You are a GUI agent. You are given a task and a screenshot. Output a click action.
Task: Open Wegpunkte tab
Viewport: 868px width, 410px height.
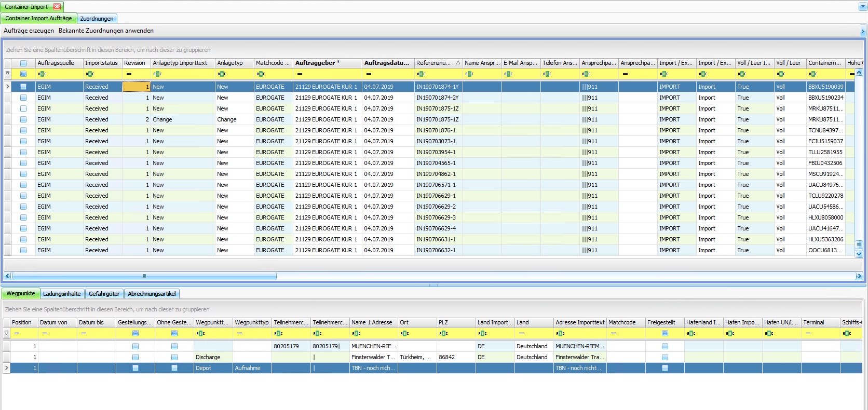(21, 293)
